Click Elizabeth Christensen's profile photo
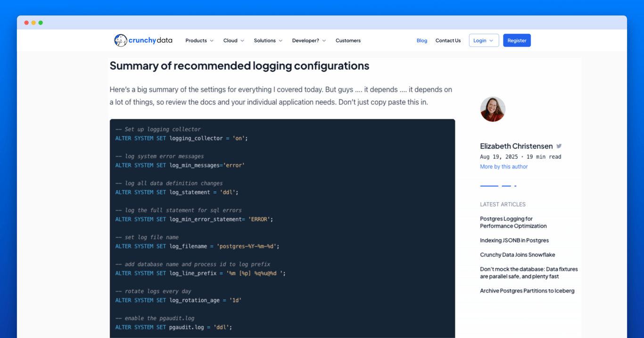Screen dimensions: 644x338 tap(492, 109)
